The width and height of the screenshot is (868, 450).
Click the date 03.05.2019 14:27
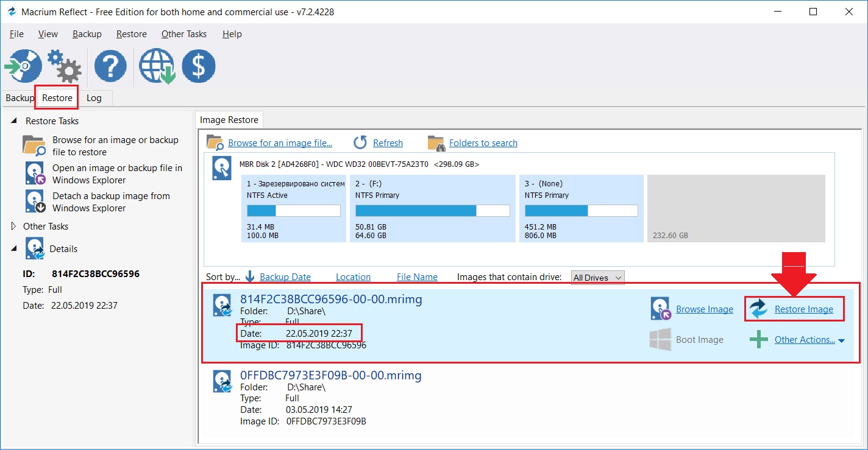coord(319,410)
